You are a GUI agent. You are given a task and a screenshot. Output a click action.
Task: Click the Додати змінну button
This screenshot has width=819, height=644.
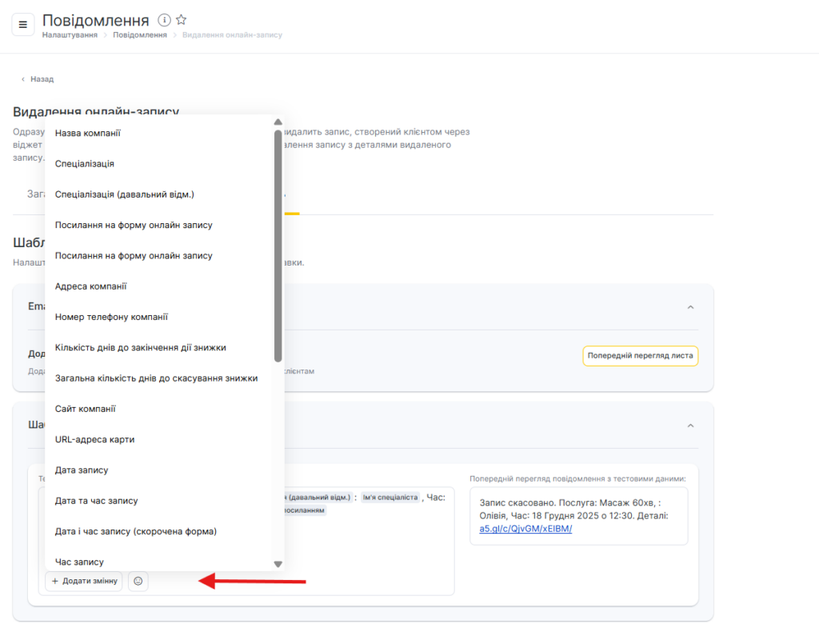click(84, 581)
